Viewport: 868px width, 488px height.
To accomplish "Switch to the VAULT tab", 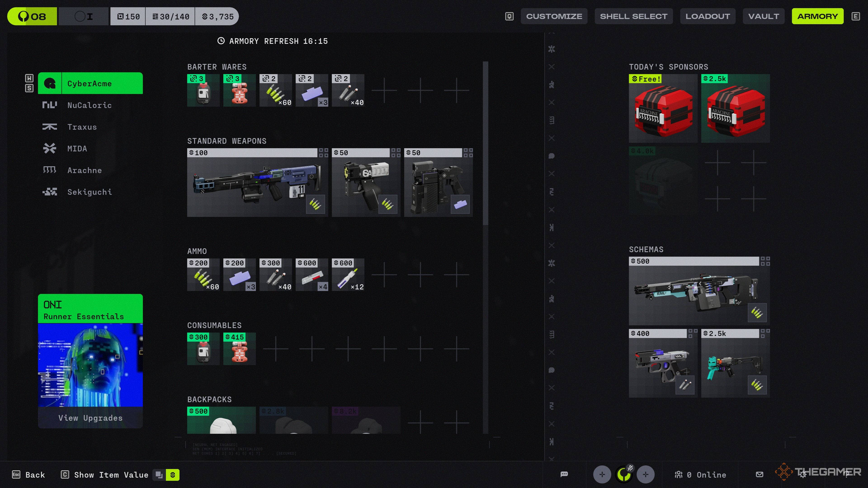I will click(x=763, y=16).
